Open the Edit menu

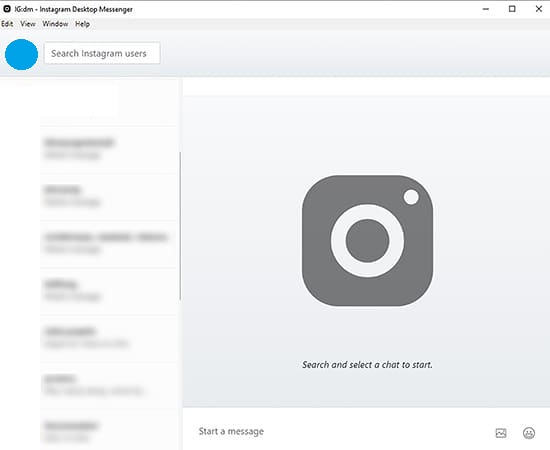tap(7, 24)
